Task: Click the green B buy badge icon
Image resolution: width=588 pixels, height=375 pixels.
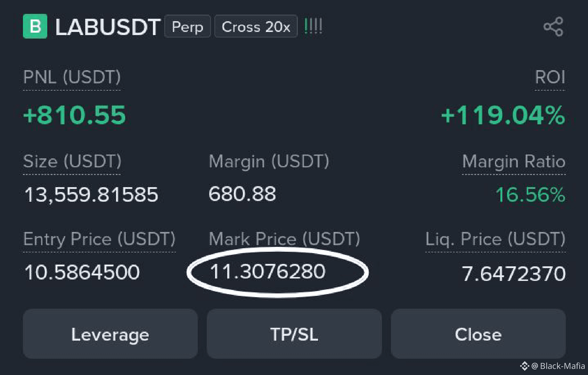Action: [35, 26]
